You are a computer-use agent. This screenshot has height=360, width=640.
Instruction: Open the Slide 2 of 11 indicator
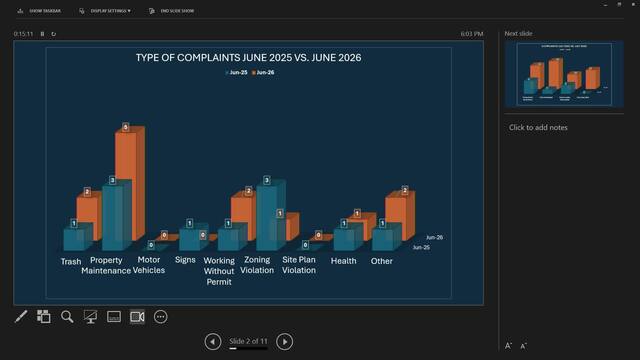tap(248, 341)
